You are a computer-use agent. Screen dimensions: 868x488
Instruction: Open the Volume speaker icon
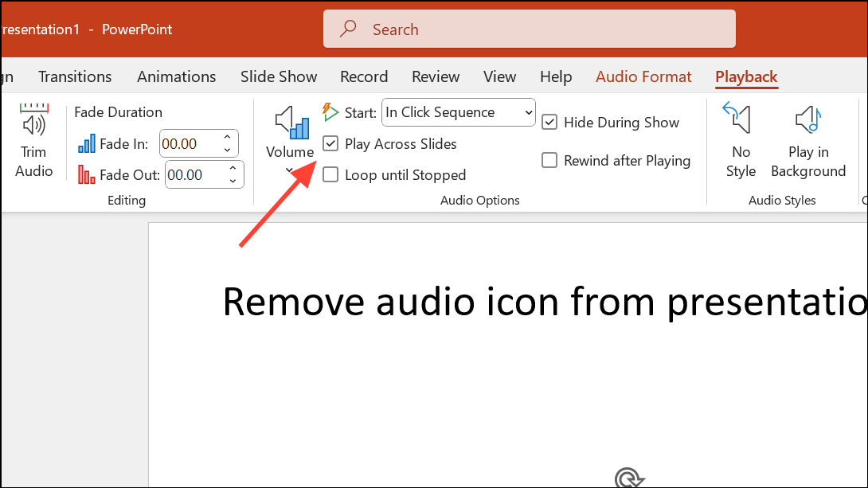coord(291,123)
